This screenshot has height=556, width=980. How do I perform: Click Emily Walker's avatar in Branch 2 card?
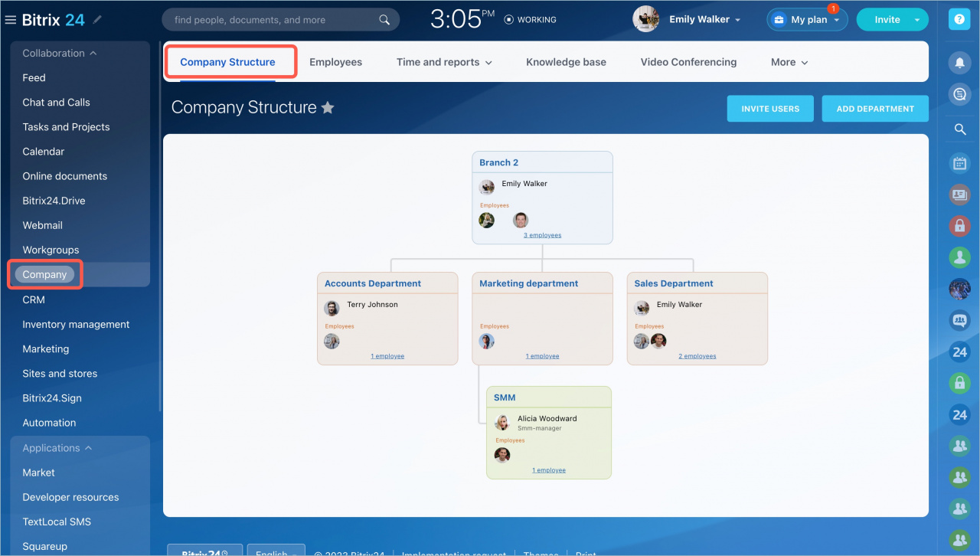(487, 187)
